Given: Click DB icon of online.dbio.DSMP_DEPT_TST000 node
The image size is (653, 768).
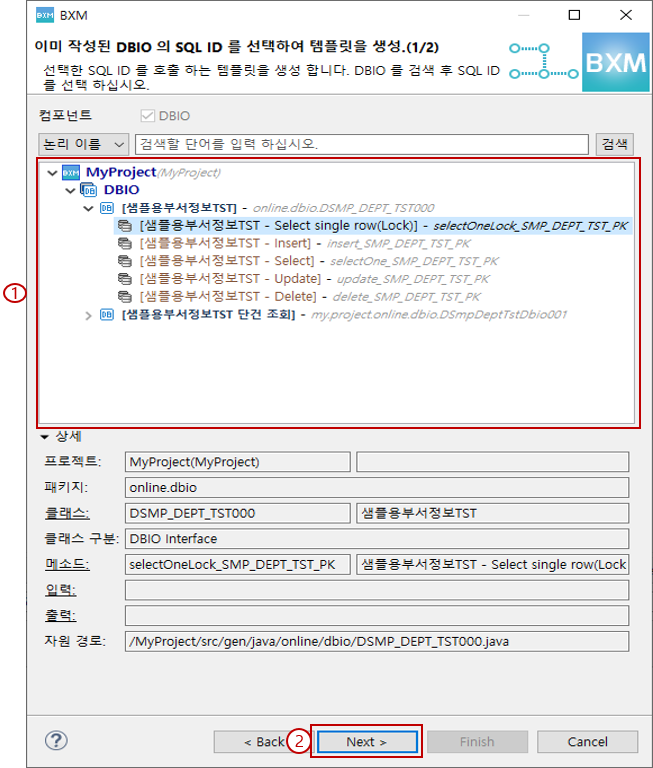Looking at the screenshot, I should coord(107,208).
